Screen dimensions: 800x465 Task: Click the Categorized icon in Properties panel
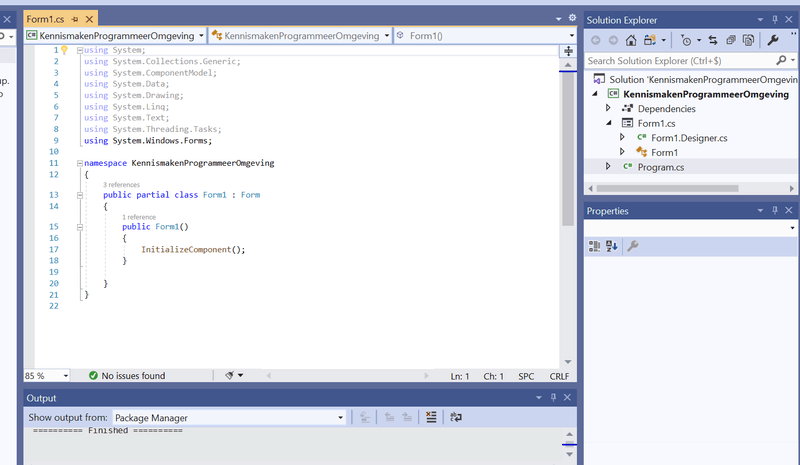pyautogui.click(x=594, y=247)
